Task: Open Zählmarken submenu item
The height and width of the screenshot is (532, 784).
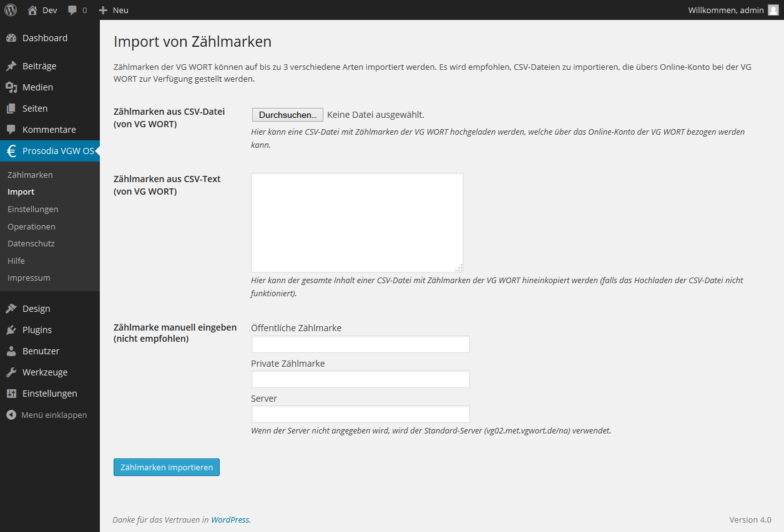Action: pos(30,175)
